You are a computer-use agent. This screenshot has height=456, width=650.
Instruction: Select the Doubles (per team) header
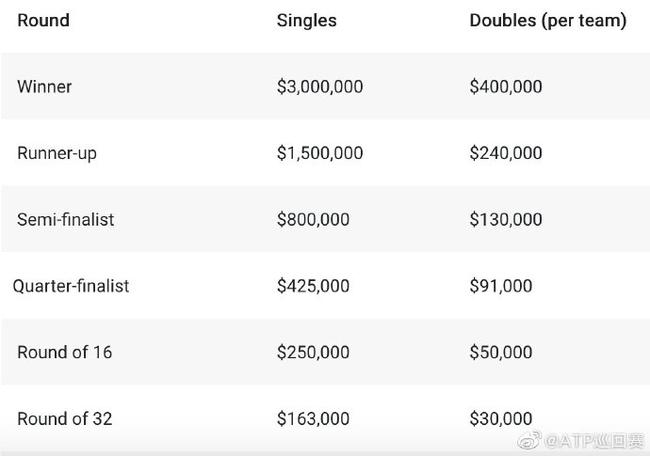point(548,21)
